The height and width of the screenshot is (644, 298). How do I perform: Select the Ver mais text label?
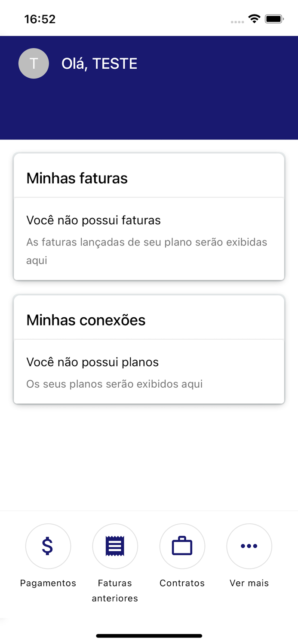[249, 583]
